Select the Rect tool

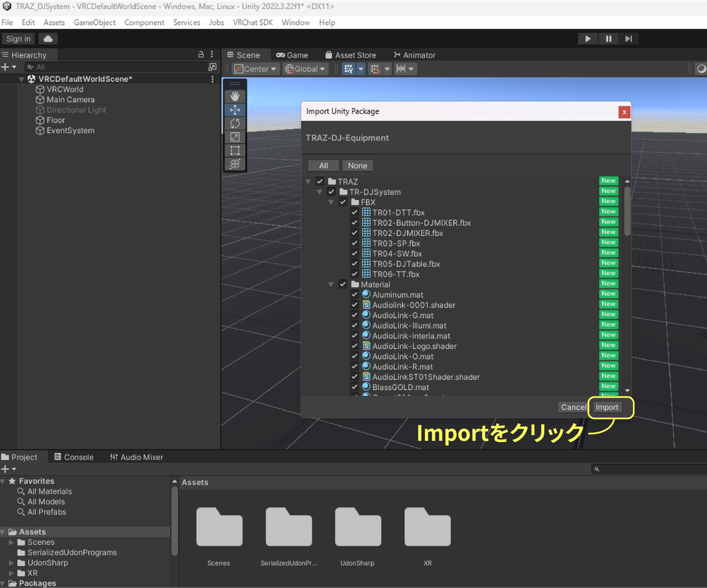pos(234,150)
